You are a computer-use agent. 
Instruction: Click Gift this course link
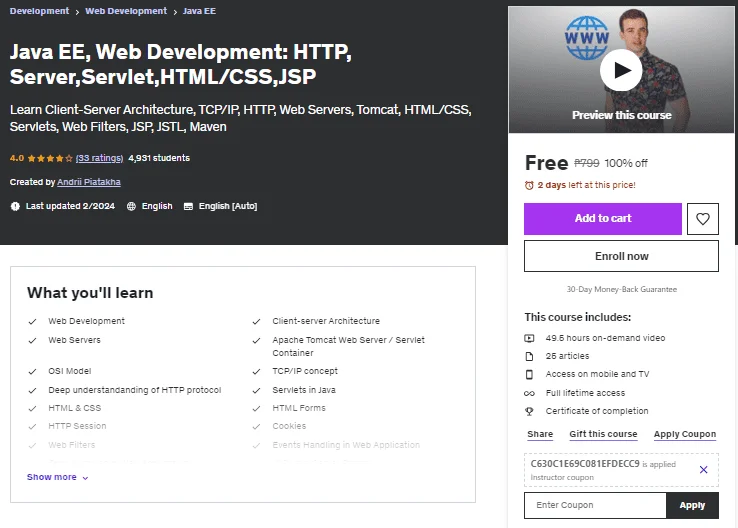pos(603,434)
